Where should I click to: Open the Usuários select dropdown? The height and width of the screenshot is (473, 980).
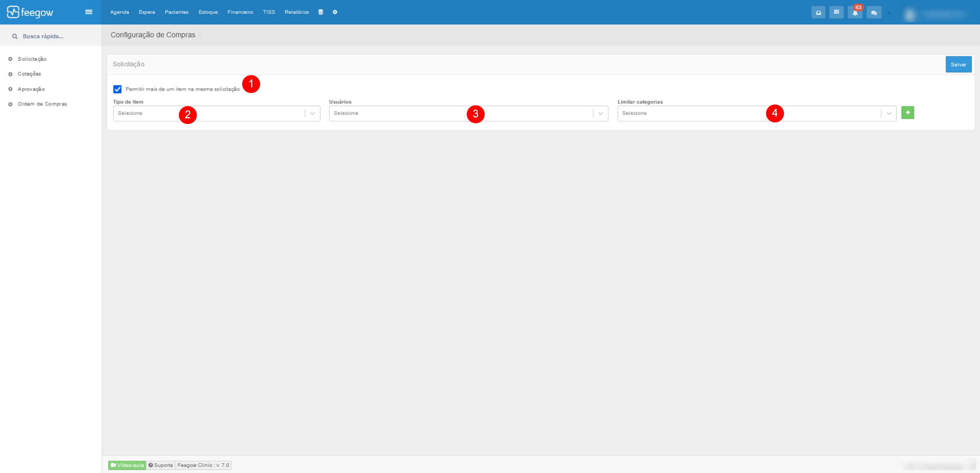(468, 113)
